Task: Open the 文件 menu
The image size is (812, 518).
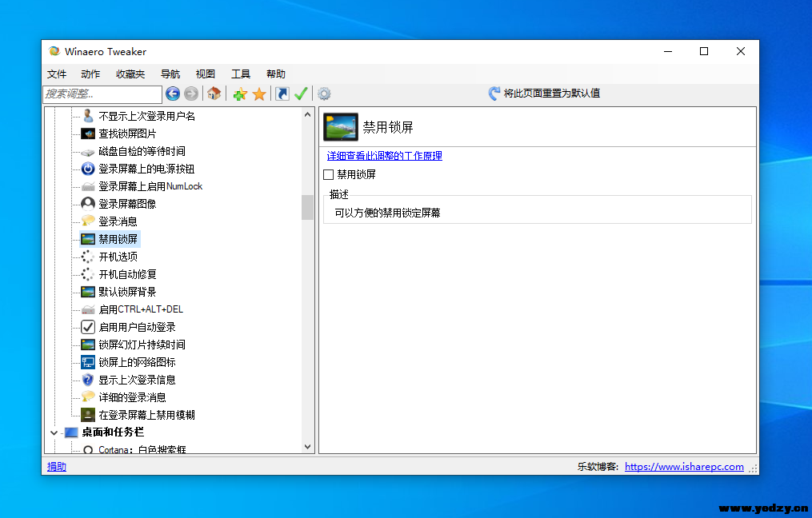Action: (57, 74)
